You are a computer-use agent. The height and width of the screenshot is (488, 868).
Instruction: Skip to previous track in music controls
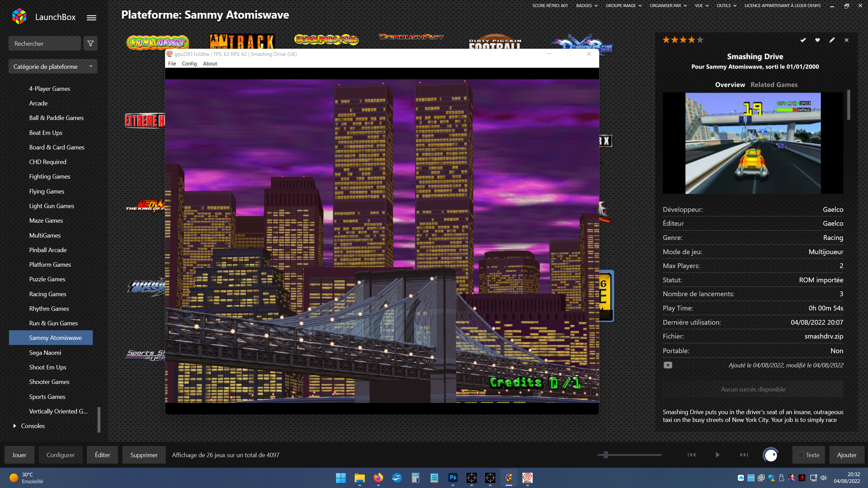point(691,455)
